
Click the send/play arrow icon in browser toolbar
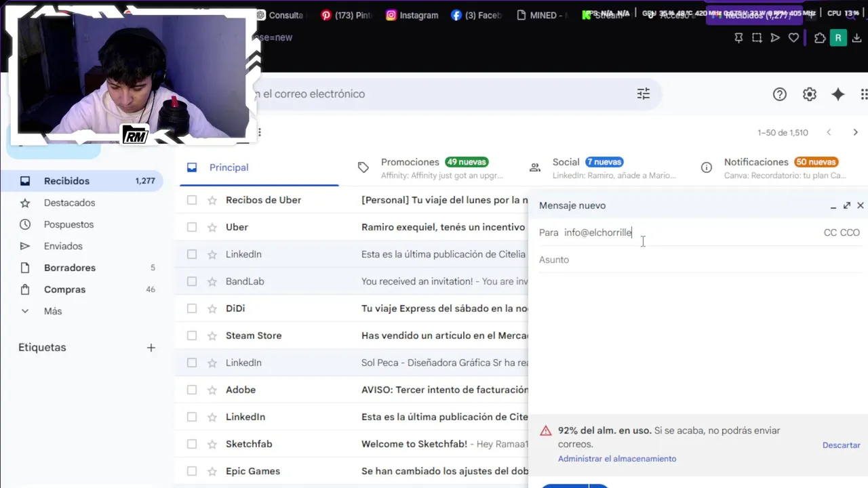[775, 38]
